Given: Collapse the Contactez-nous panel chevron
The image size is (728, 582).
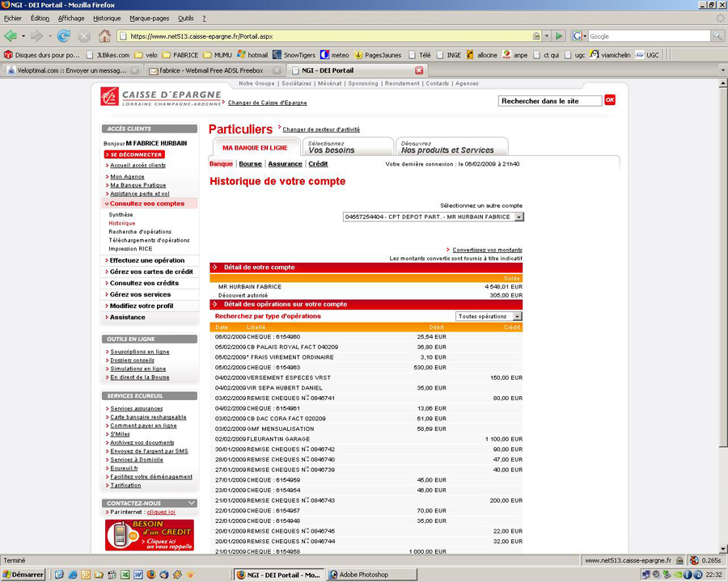Looking at the screenshot, I should [191, 503].
